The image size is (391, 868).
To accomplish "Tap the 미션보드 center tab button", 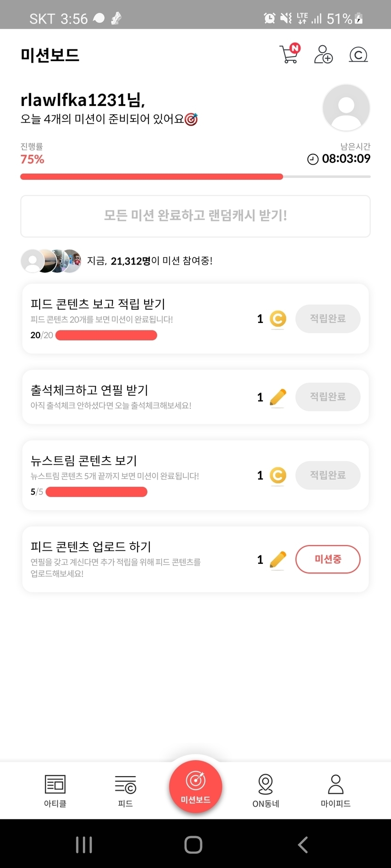I will [x=195, y=787].
